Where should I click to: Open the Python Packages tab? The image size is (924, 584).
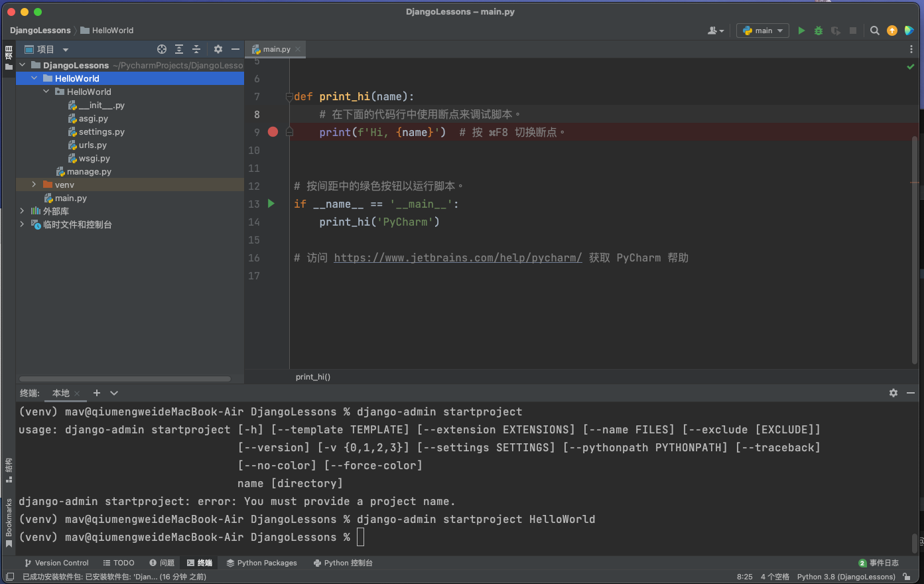click(x=262, y=563)
